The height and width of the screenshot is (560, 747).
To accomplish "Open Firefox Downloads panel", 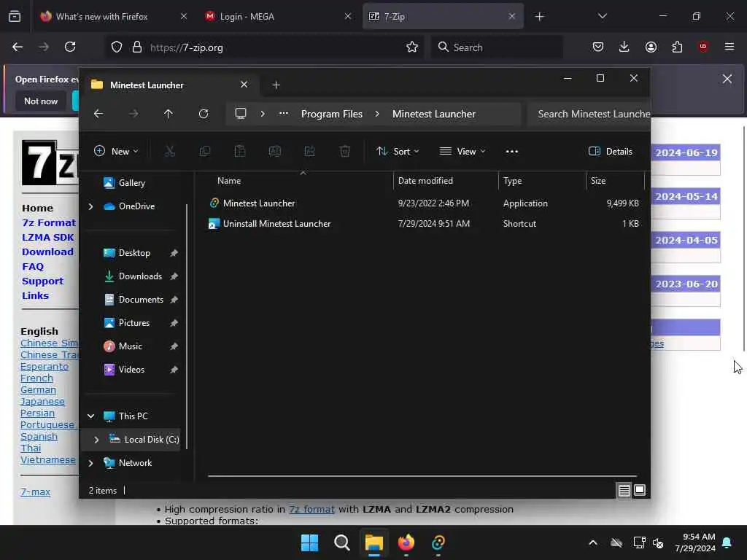I will (x=624, y=47).
